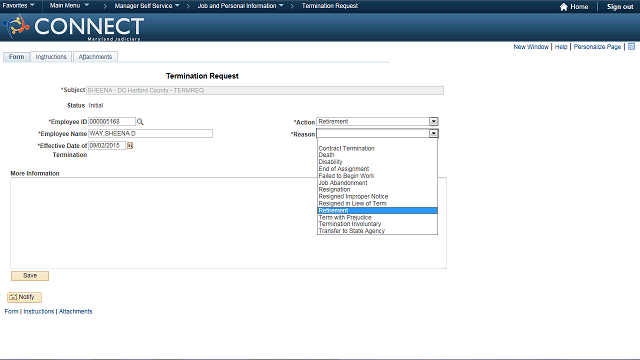Click the Termination Request breadcrumb
The image size is (640, 360).
coord(330,6)
